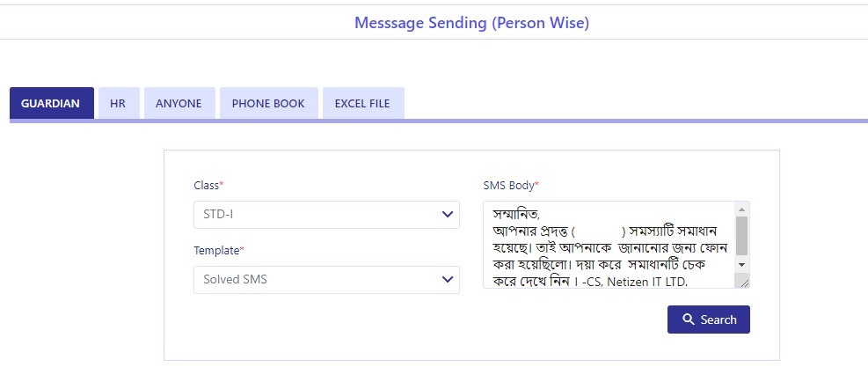Click the SMS Body scrollbar down arrow
Image resolution: width=868 pixels, height=382 pixels.
click(742, 264)
